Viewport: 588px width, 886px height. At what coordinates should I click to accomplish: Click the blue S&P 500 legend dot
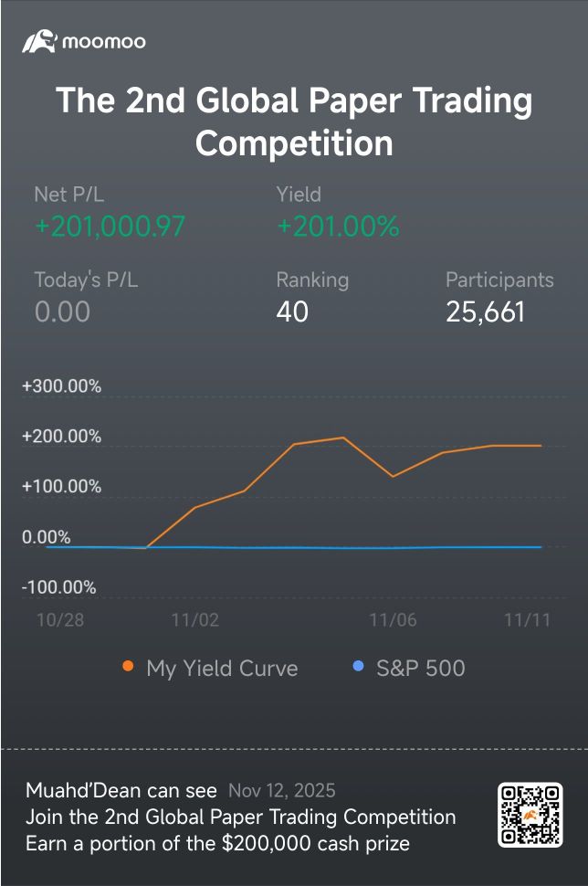359,668
